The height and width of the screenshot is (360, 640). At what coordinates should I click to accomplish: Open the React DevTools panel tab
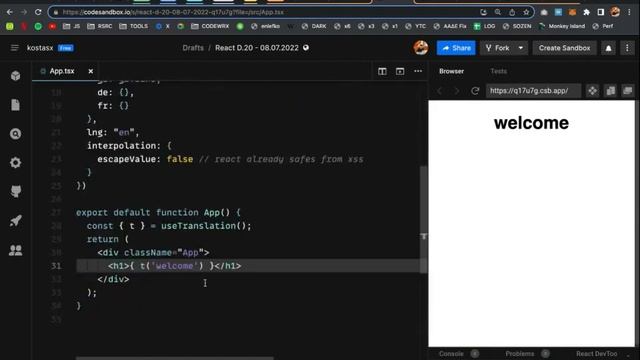click(x=596, y=354)
